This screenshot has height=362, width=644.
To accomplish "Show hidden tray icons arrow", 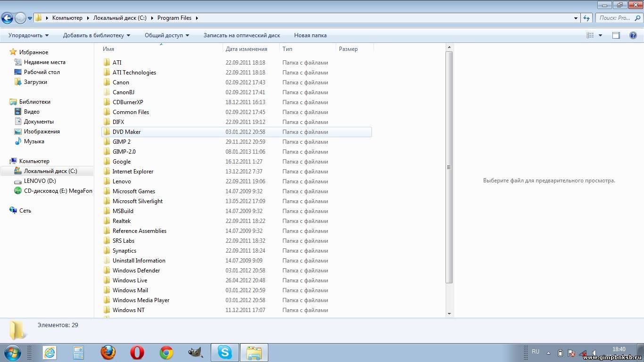I will coord(548,353).
